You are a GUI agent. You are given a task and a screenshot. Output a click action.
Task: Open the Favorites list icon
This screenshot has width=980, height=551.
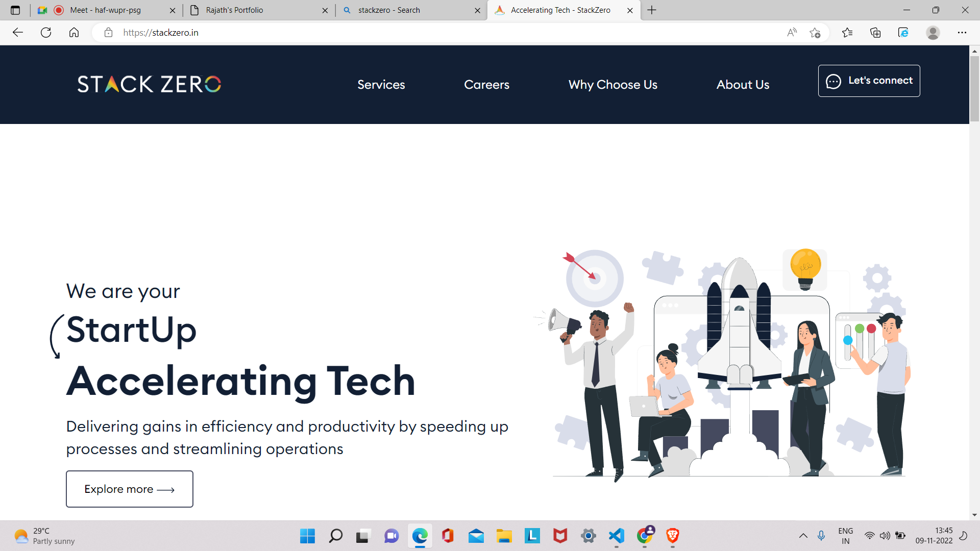[847, 33]
